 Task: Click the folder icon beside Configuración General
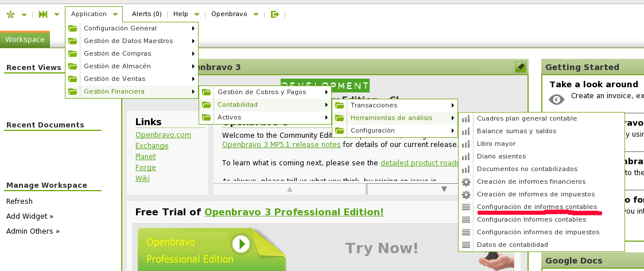coord(73,28)
